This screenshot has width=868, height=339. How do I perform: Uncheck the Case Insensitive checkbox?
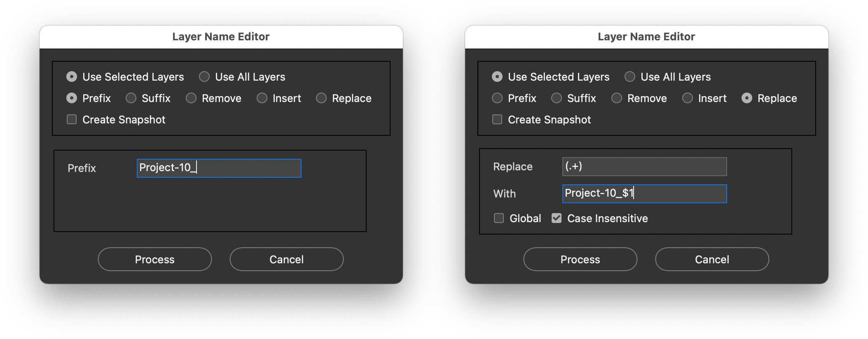coord(557,218)
